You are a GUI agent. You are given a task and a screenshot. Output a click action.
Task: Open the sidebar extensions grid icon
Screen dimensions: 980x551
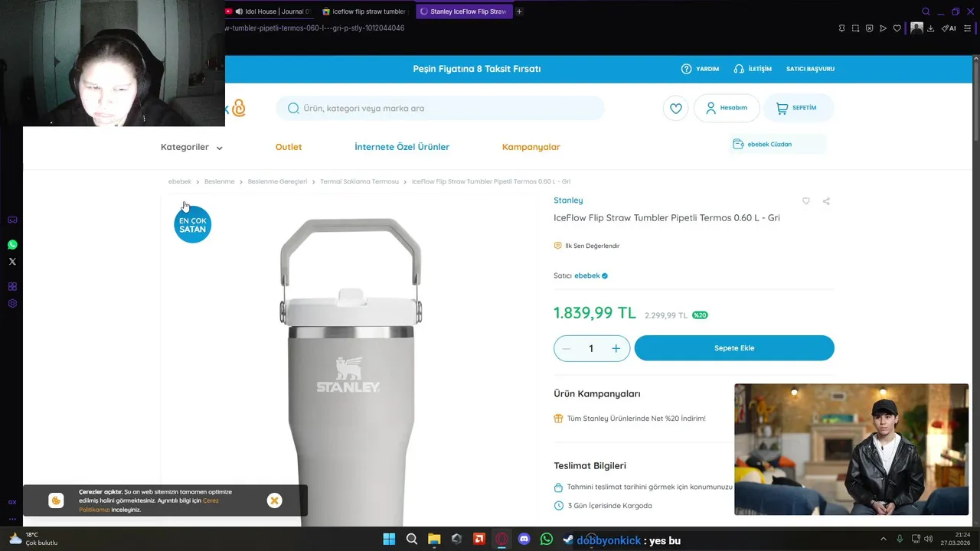[12, 287]
